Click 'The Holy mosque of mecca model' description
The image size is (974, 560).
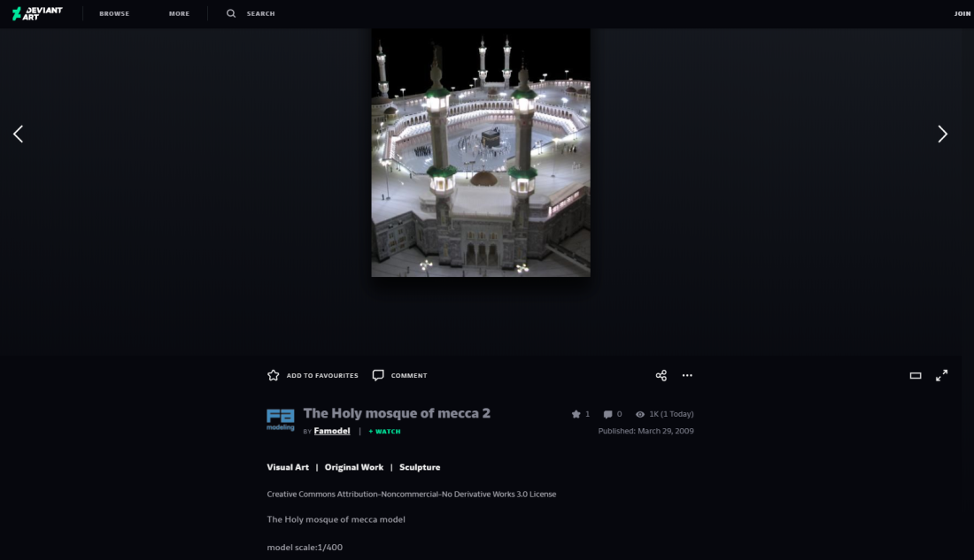point(336,519)
